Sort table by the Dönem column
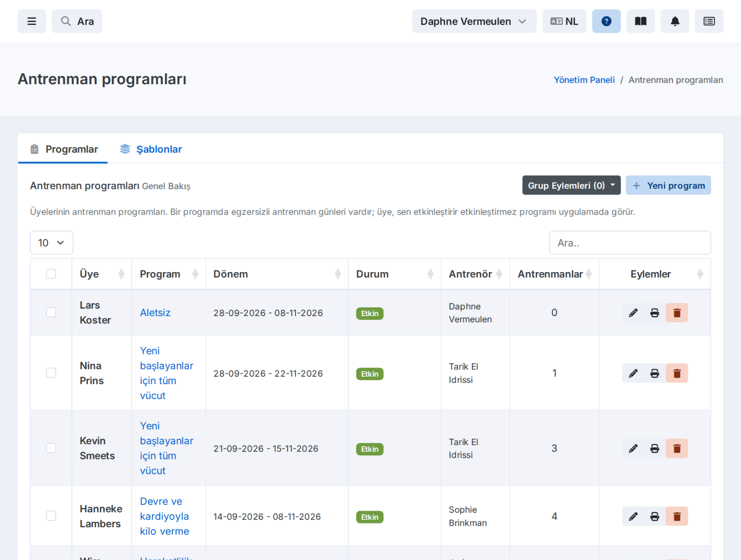Image resolution: width=741 pixels, height=560 pixels. point(277,274)
